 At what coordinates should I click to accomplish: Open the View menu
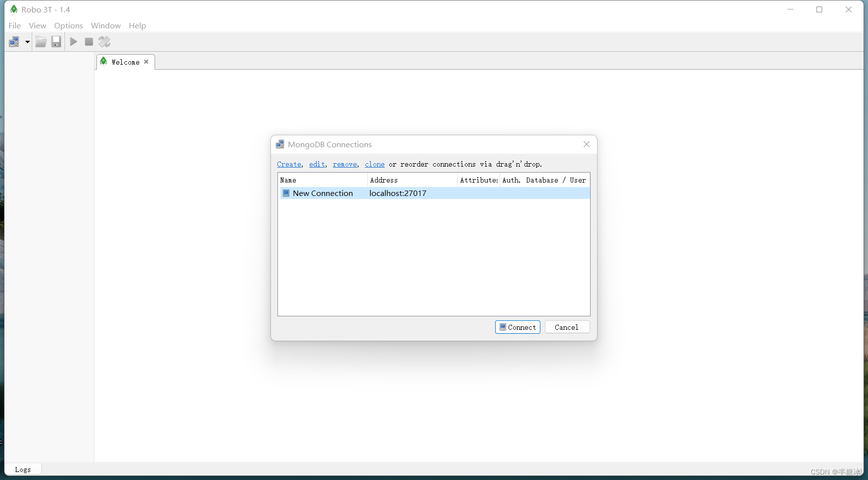point(37,25)
